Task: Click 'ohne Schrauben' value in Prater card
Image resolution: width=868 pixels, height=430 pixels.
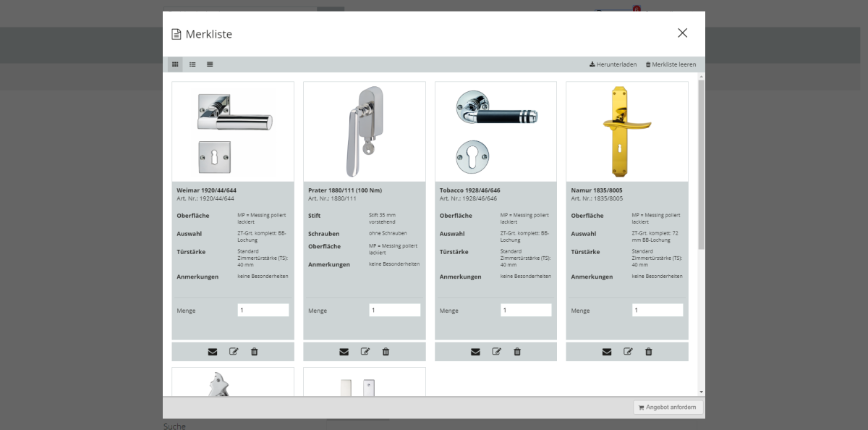Action: click(x=388, y=233)
